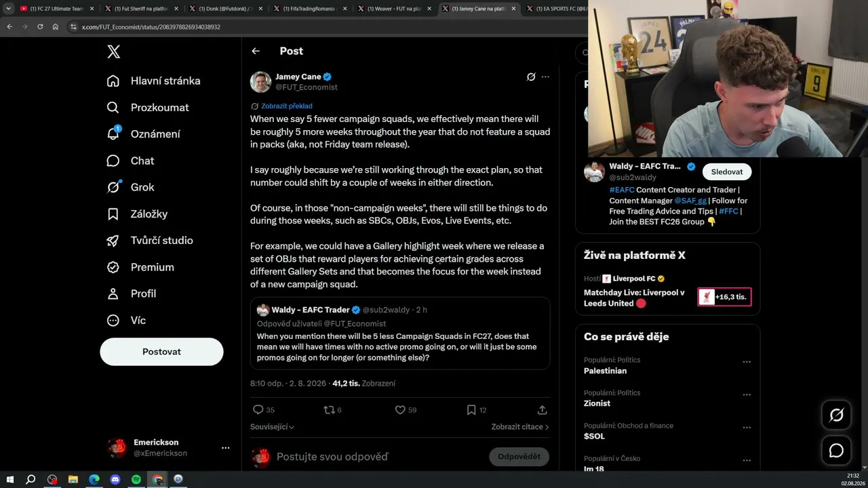The height and width of the screenshot is (488, 868).
Task: Open more options for the Zionist trend
Action: [747, 394]
